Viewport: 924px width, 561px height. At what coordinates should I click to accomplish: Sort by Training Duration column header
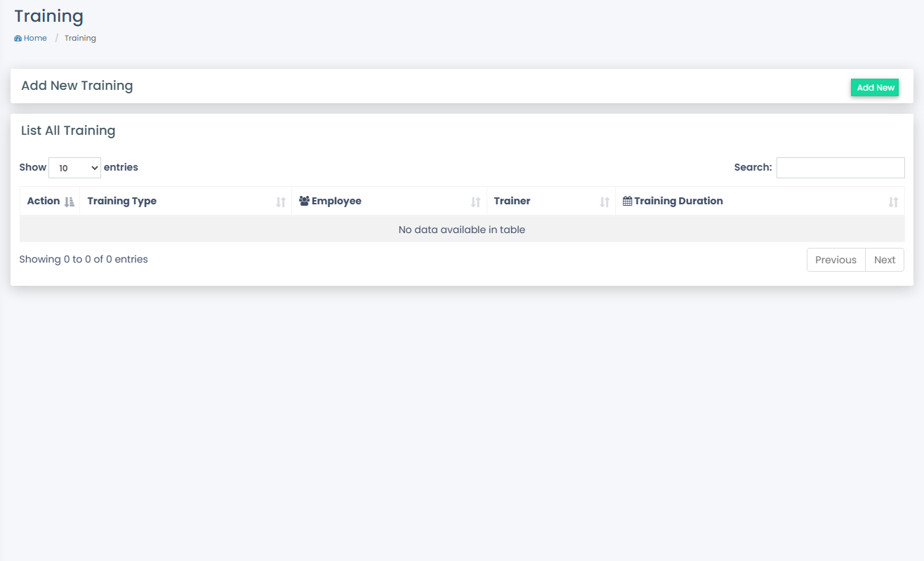click(x=760, y=201)
